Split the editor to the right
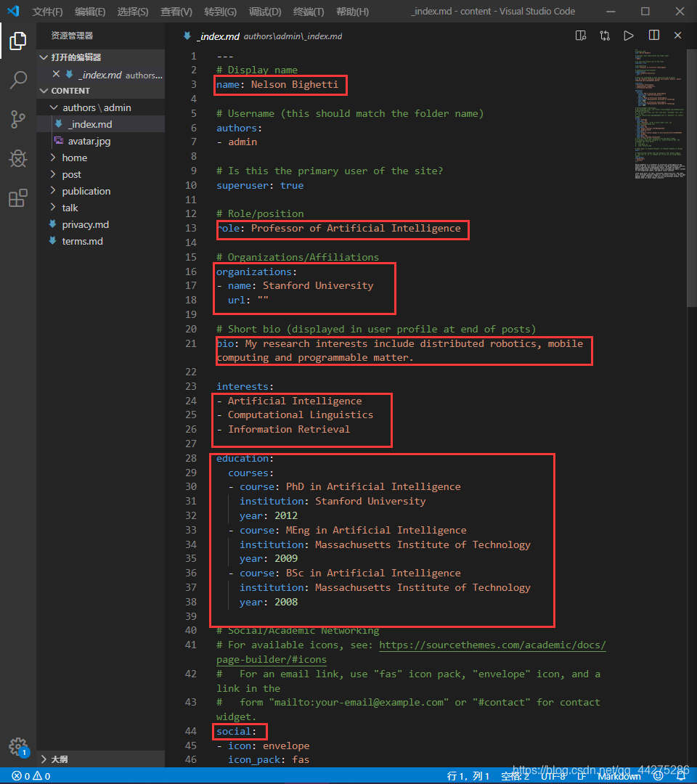 click(654, 35)
